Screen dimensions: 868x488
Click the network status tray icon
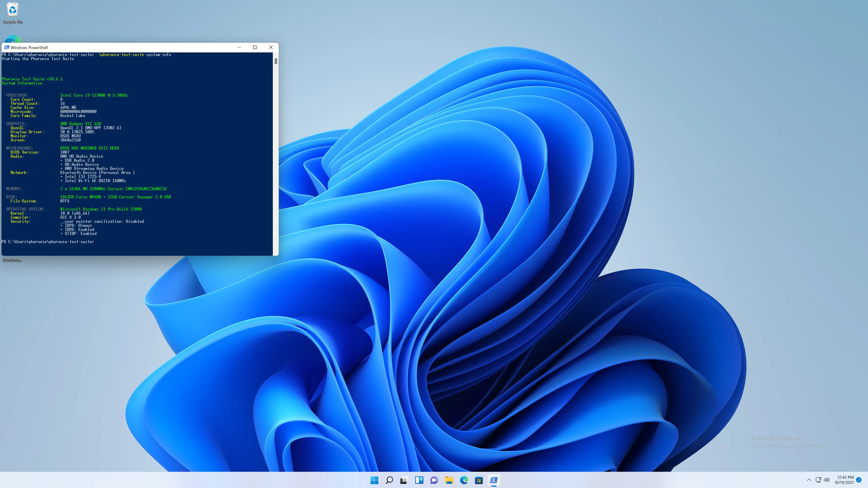818,480
